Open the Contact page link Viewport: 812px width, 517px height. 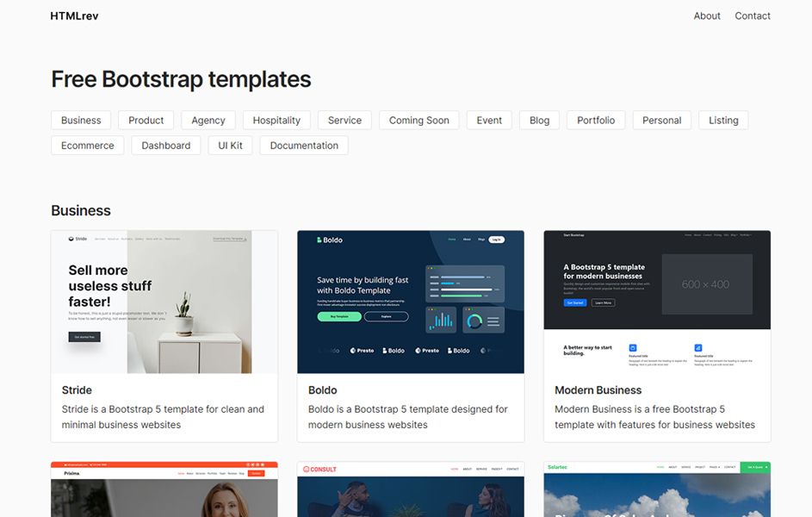[753, 16]
